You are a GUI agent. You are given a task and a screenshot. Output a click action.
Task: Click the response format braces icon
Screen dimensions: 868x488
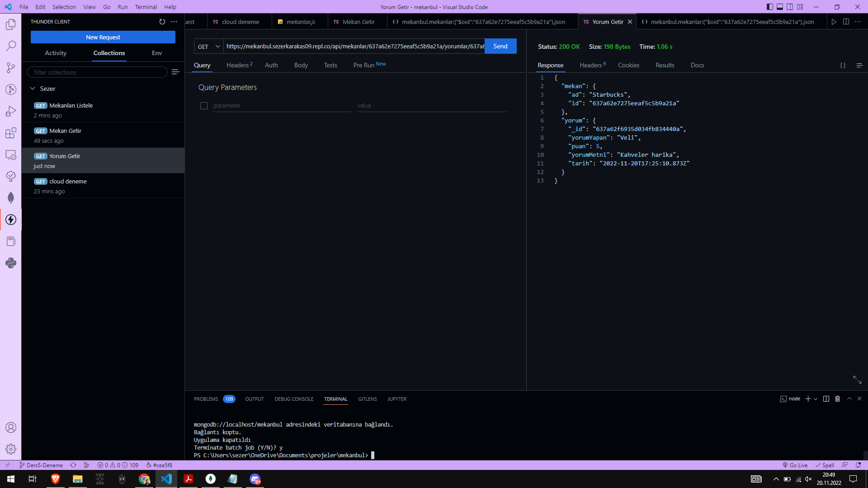pyautogui.click(x=843, y=66)
